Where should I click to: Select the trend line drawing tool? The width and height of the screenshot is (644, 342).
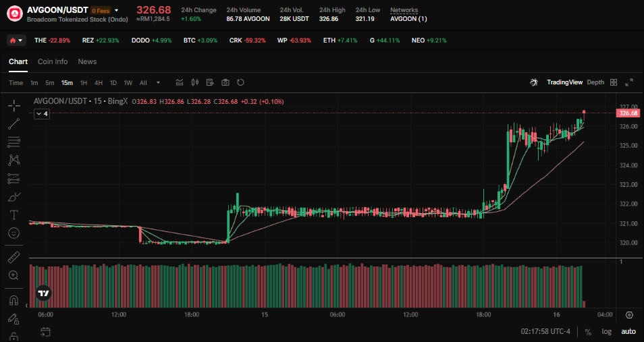(14, 123)
